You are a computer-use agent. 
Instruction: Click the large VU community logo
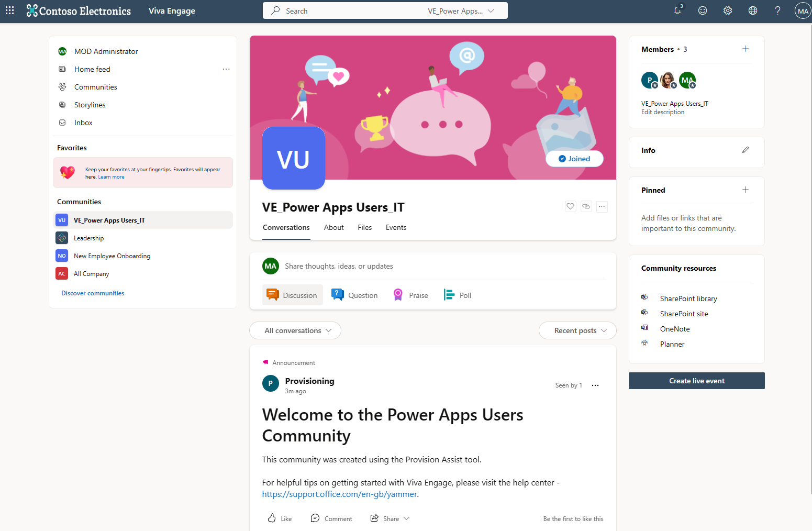point(294,158)
